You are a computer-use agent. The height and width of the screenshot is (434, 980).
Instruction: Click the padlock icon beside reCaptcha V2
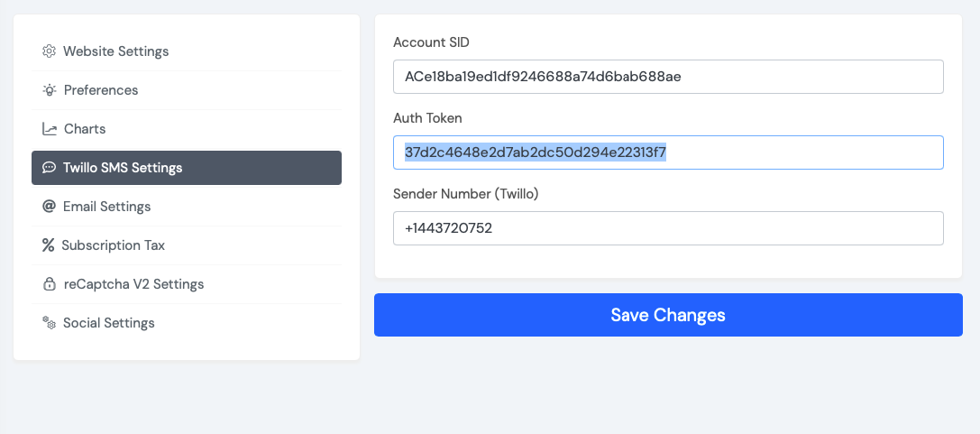50,284
